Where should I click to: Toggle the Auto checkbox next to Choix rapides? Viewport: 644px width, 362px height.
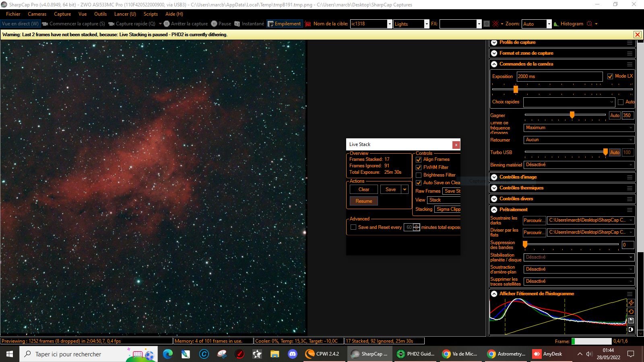[x=621, y=102]
